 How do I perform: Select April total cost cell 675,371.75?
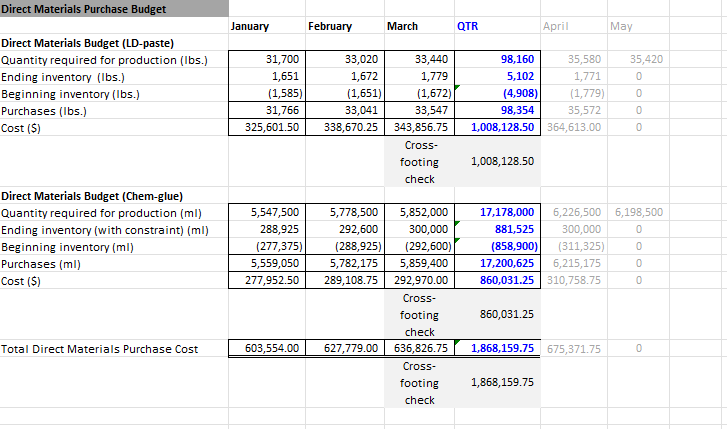tap(574, 348)
